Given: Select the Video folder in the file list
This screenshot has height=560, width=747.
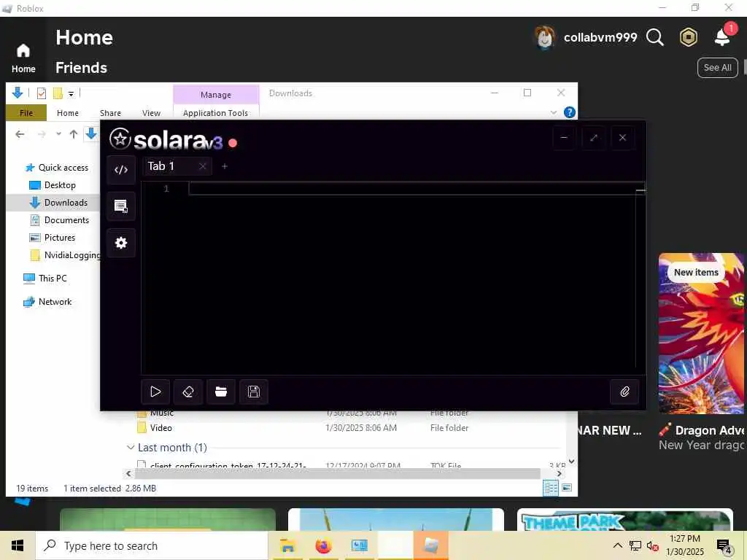Looking at the screenshot, I should tap(161, 428).
